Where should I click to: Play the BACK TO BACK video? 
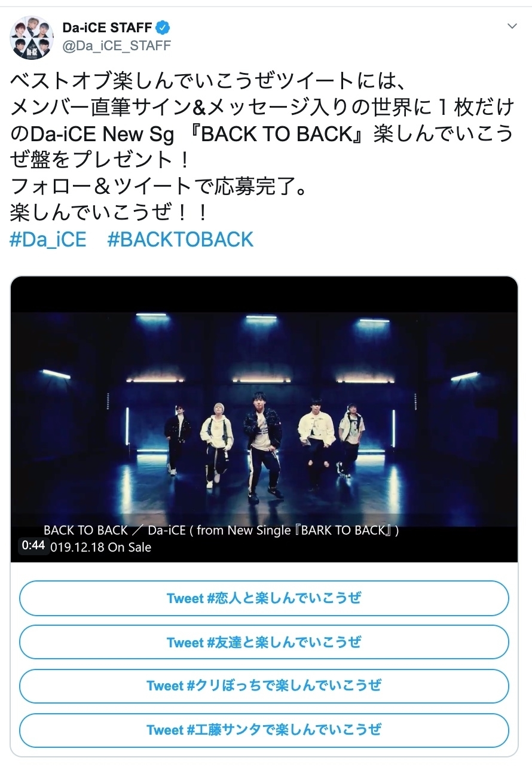click(264, 419)
